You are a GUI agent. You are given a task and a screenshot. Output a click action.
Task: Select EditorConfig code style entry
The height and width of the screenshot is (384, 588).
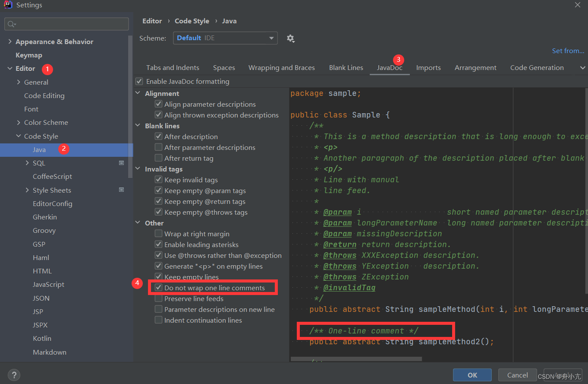tap(53, 203)
